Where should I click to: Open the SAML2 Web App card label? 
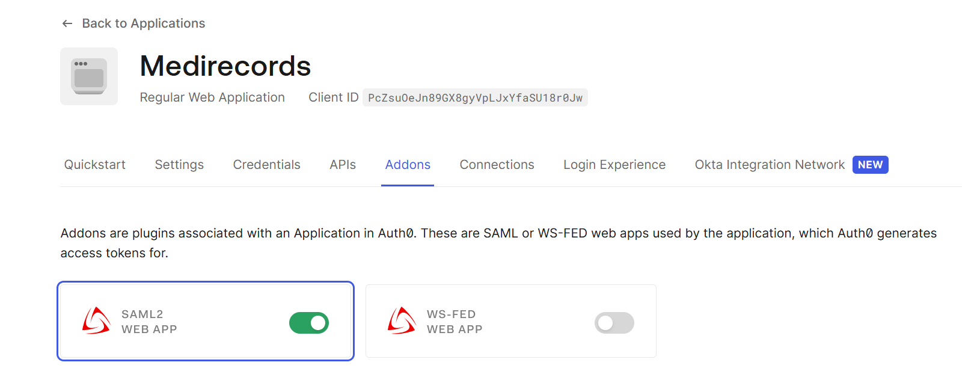pos(149,322)
